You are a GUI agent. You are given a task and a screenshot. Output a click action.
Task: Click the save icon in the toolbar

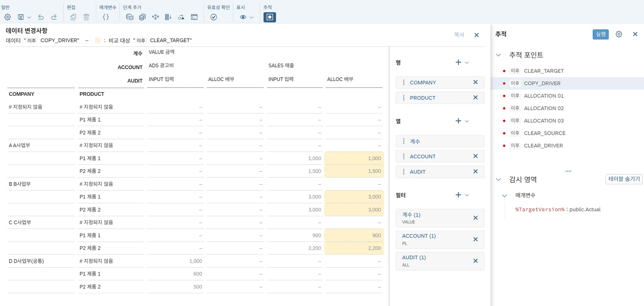pos(21,17)
